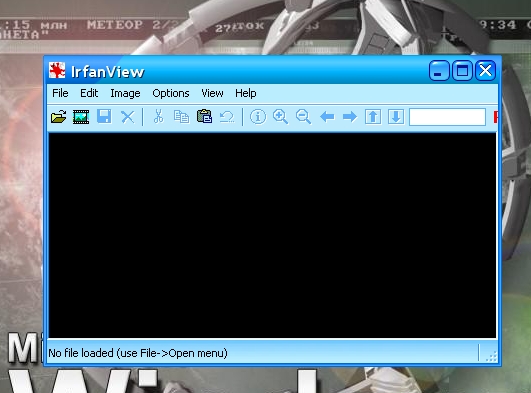
Task: Click the black image display area
Action: 272,235
